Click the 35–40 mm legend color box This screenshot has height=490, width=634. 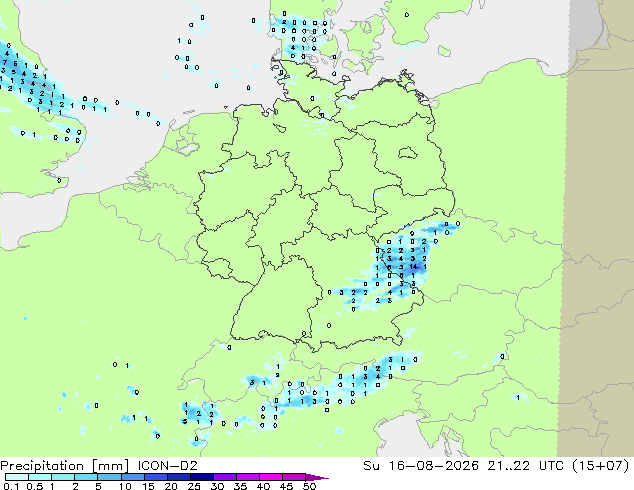(247, 477)
